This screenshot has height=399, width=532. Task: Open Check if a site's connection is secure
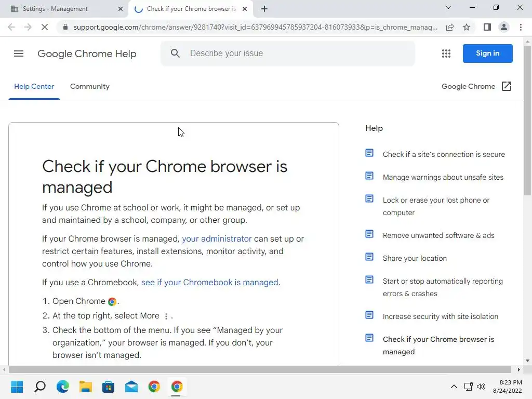444,154
